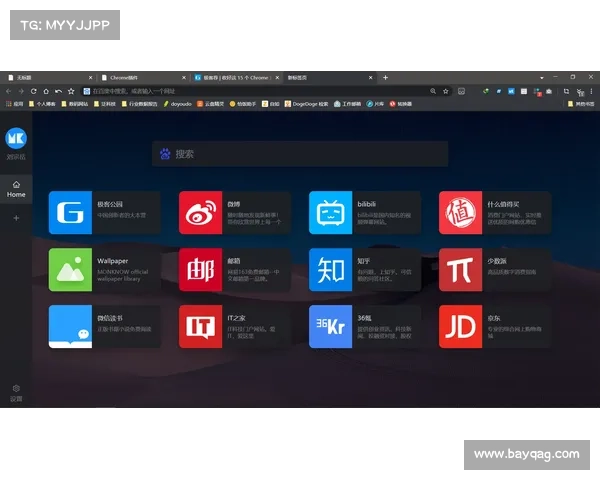Open a new tab with plus button

tap(385, 78)
